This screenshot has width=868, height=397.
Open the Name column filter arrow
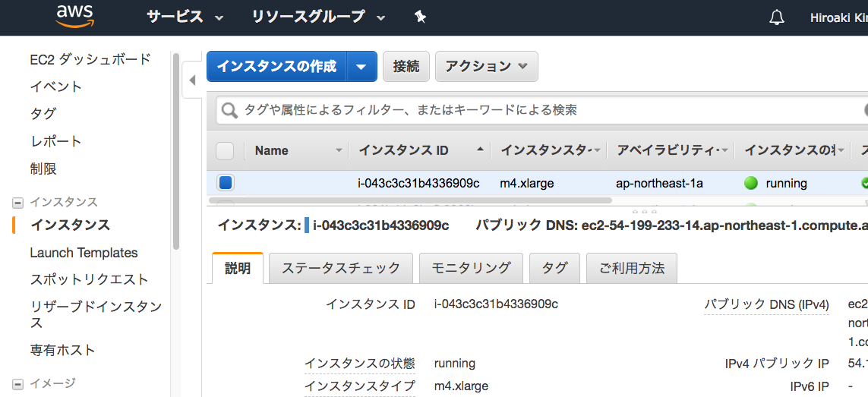pyautogui.click(x=339, y=150)
